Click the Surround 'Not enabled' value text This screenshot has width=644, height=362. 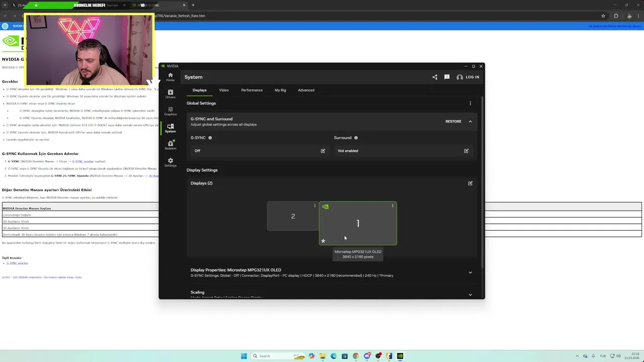348,151
